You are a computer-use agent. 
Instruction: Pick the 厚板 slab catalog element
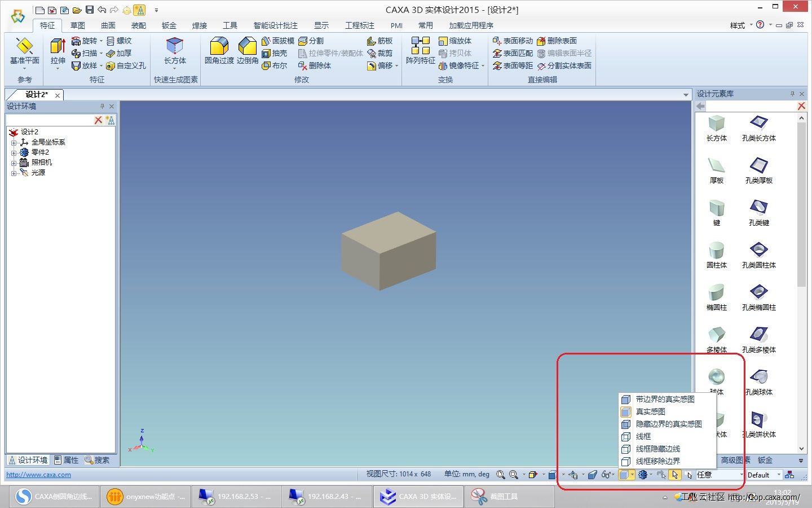click(x=716, y=171)
